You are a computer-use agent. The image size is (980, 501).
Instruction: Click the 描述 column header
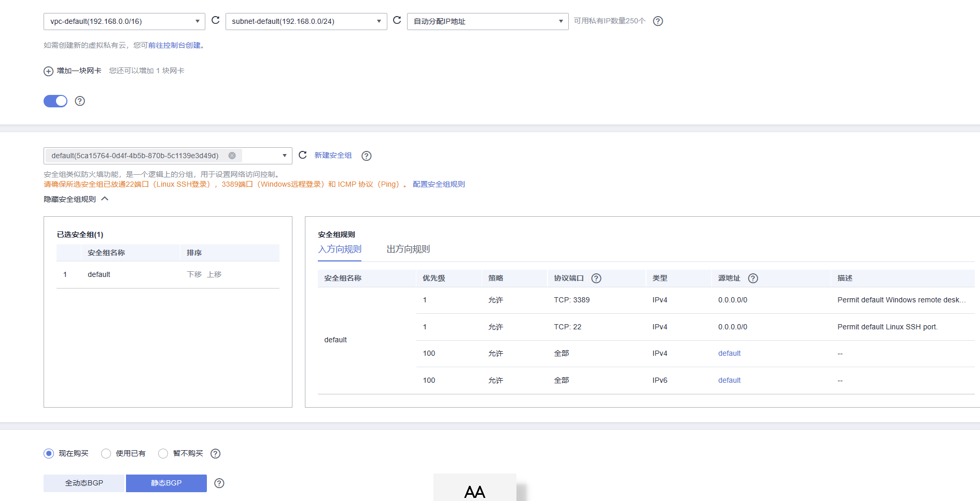coord(845,279)
